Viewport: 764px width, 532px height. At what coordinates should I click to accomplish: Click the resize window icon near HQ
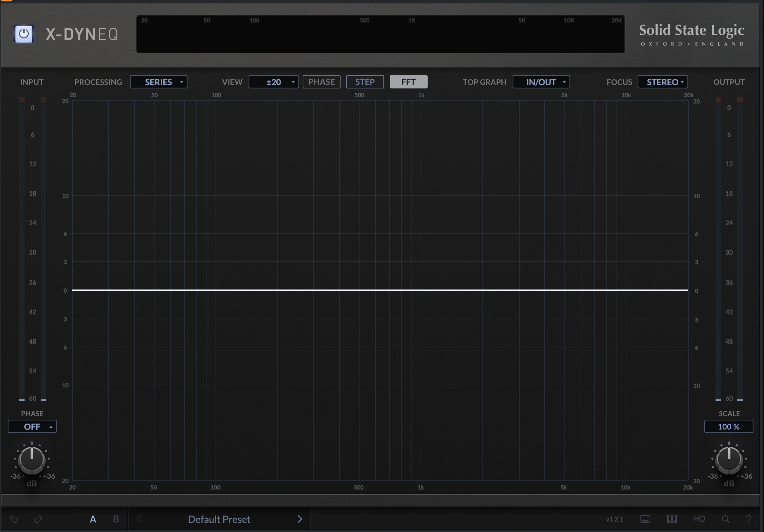coord(646,519)
